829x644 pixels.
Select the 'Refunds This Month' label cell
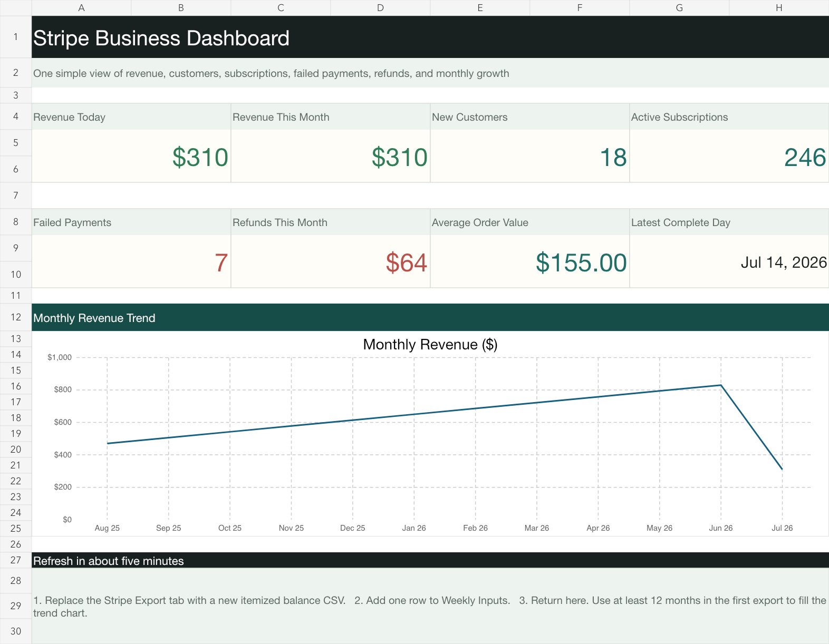331,222
